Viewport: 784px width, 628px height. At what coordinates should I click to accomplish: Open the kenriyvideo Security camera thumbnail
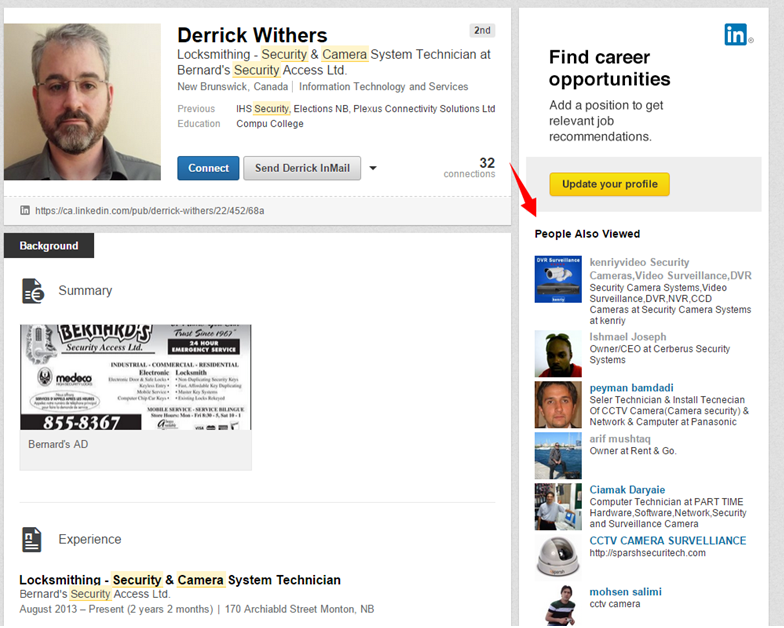pyautogui.click(x=558, y=279)
